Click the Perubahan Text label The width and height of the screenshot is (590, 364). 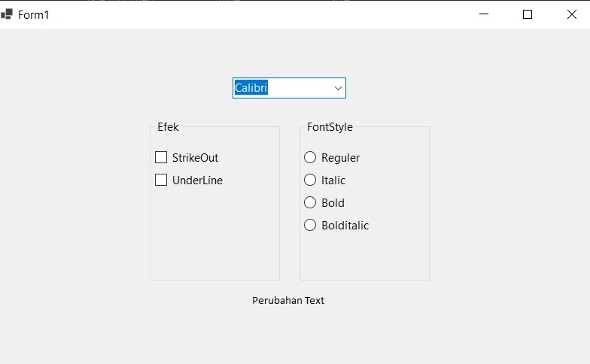coord(288,300)
